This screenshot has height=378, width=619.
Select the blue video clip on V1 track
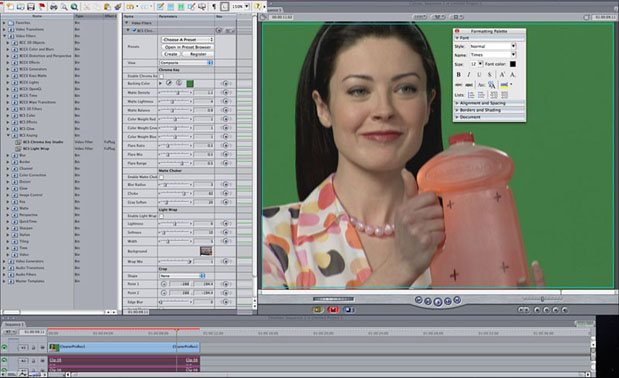coord(124,347)
